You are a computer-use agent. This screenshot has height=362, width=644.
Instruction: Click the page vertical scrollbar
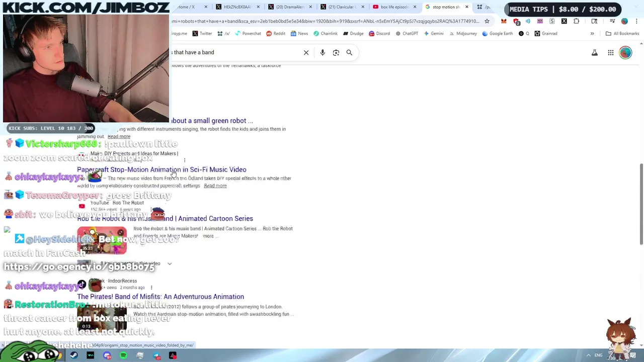point(641,204)
